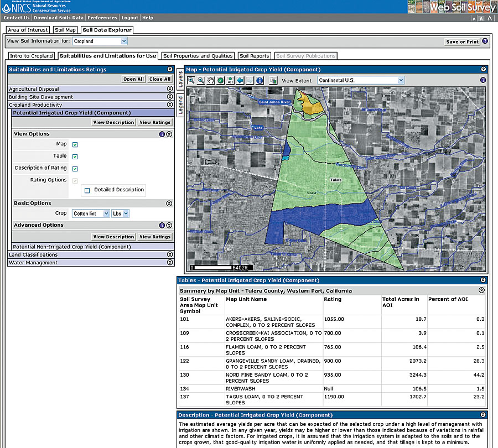Uncheck the Table view option

(75, 157)
